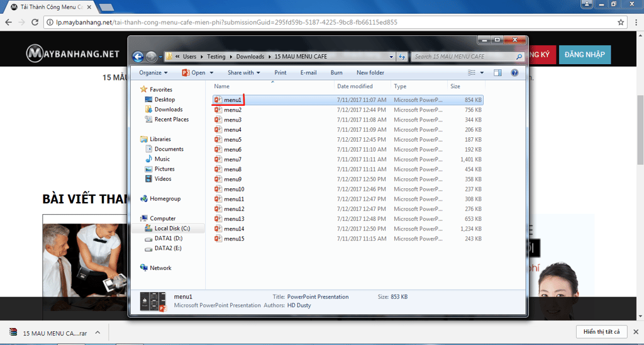The height and width of the screenshot is (345, 644).
Task: Select the menu7 PowerPoint file icon
Action: (x=218, y=159)
